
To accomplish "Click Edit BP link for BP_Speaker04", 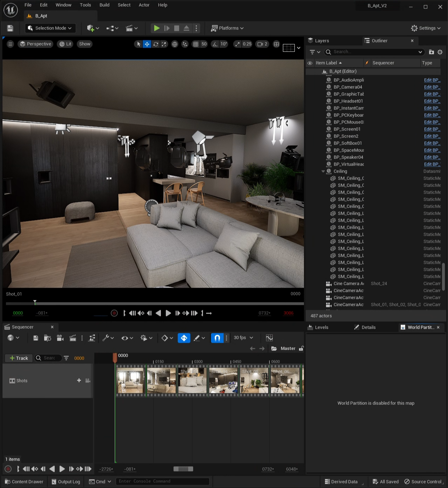I will click(432, 157).
